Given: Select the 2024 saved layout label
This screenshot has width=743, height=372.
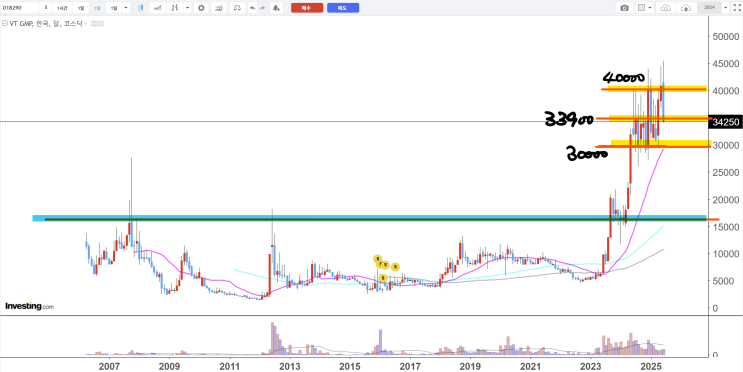Looking at the screenshot, I should pos(709,8).
